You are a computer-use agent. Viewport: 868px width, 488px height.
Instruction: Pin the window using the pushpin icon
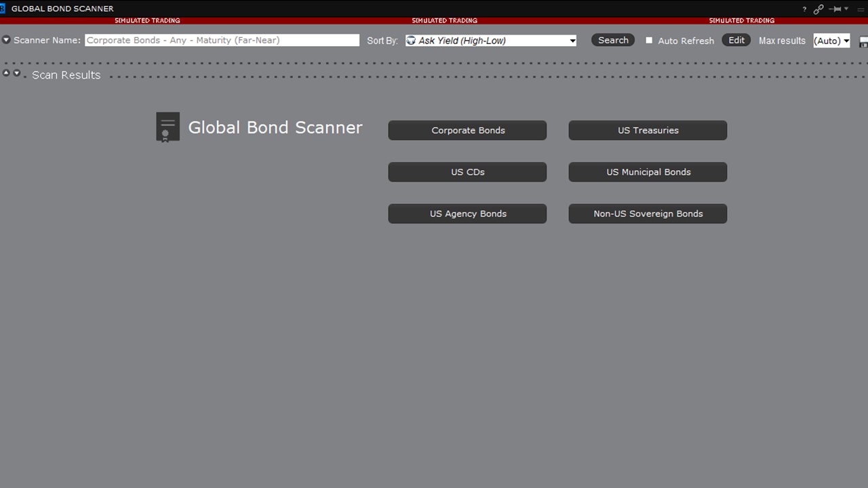pos(833,9)
